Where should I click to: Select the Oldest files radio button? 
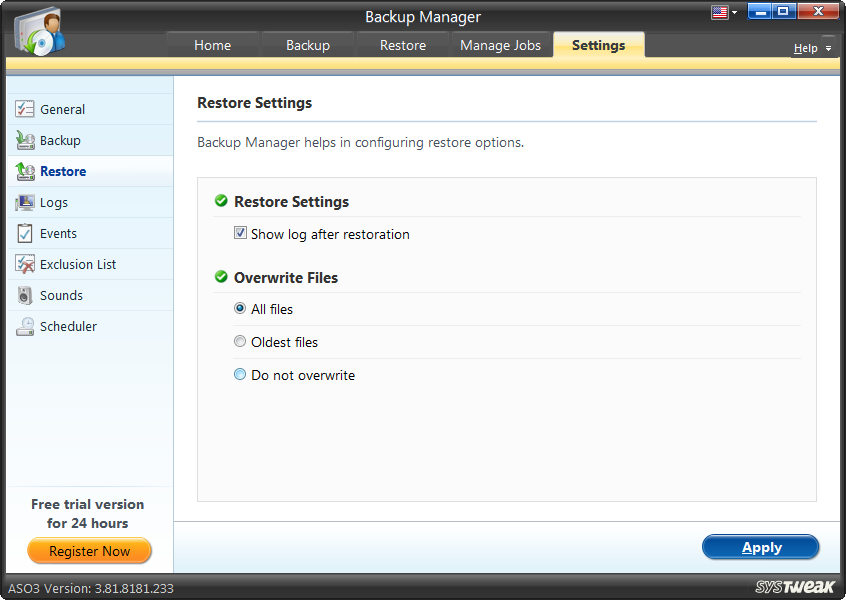coord(240,341)
